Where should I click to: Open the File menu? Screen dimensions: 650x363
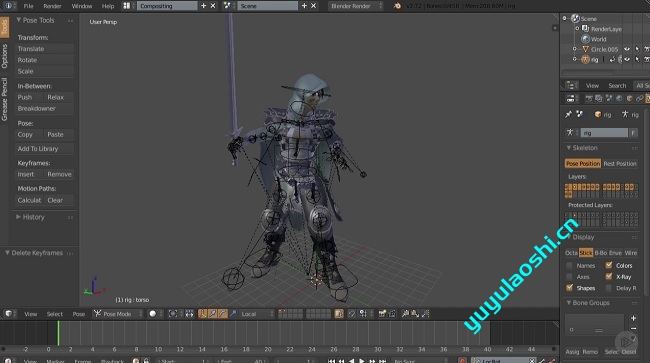(x=28, y=6)
